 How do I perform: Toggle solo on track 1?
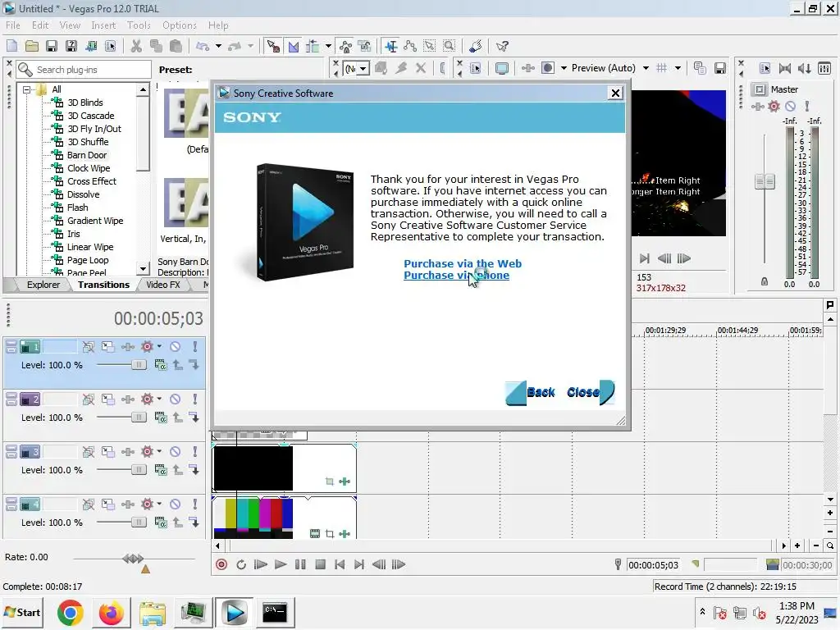(195, 347)
